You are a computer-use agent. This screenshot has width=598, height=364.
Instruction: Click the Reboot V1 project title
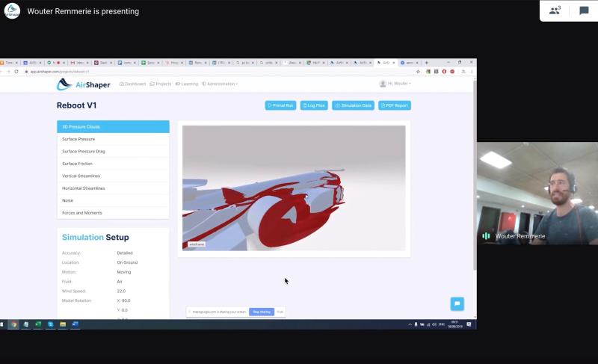click(77, 105)
